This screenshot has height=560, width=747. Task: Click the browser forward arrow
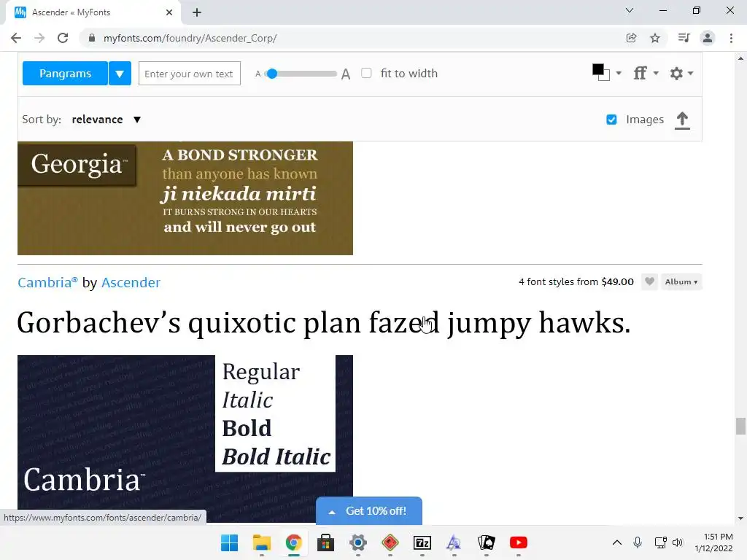pos(39,38)
